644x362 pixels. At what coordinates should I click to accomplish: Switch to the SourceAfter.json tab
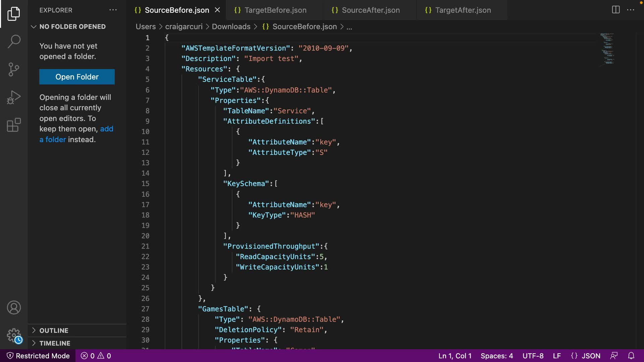370,10
